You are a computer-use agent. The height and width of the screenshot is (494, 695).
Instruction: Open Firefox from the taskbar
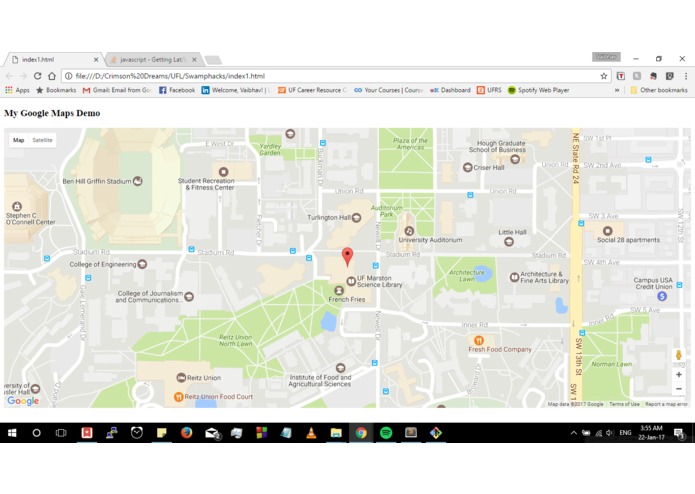click(186, 433)
